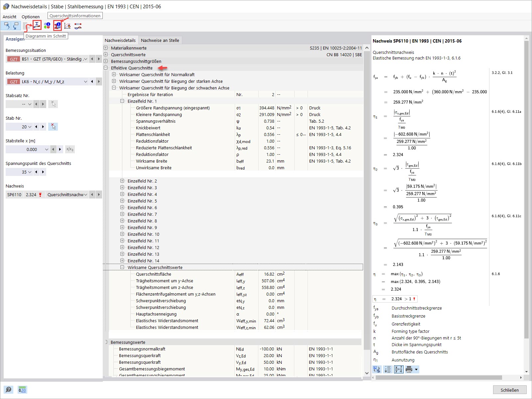The height and width of the screenshot is (399, 532).
Task: Click the formula panel horizontal scrollbar
Action: [439, 377]
